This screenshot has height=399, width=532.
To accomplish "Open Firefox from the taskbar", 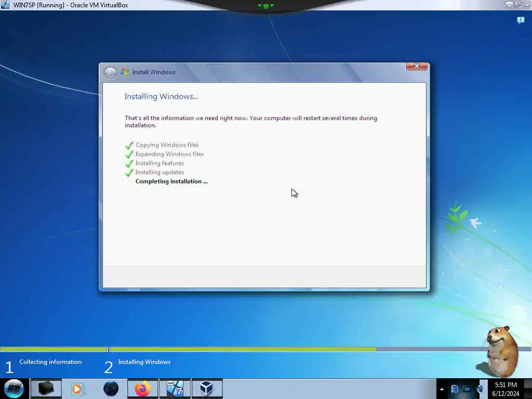I will pos(143,389).
